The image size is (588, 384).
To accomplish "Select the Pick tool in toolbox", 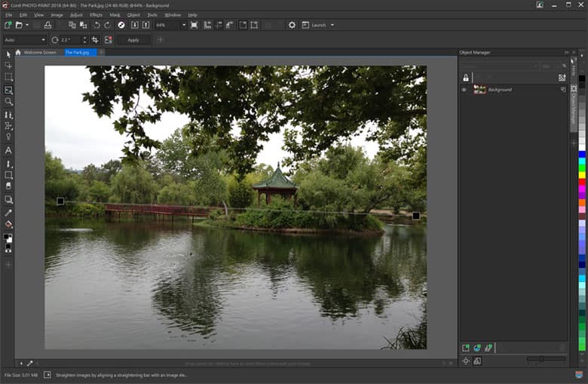I will click(8, 54).
